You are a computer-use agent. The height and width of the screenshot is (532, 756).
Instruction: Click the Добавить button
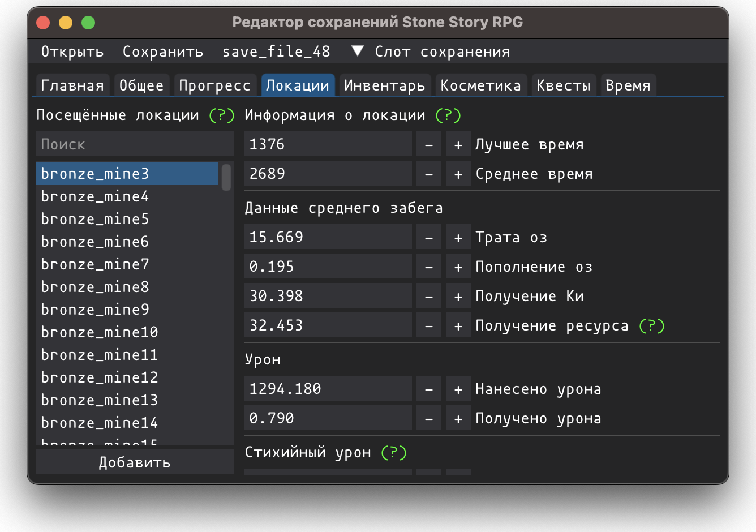click(135, 462)
